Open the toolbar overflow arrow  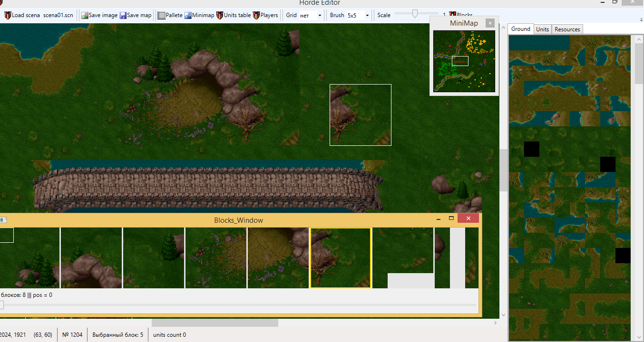[641, 19]
